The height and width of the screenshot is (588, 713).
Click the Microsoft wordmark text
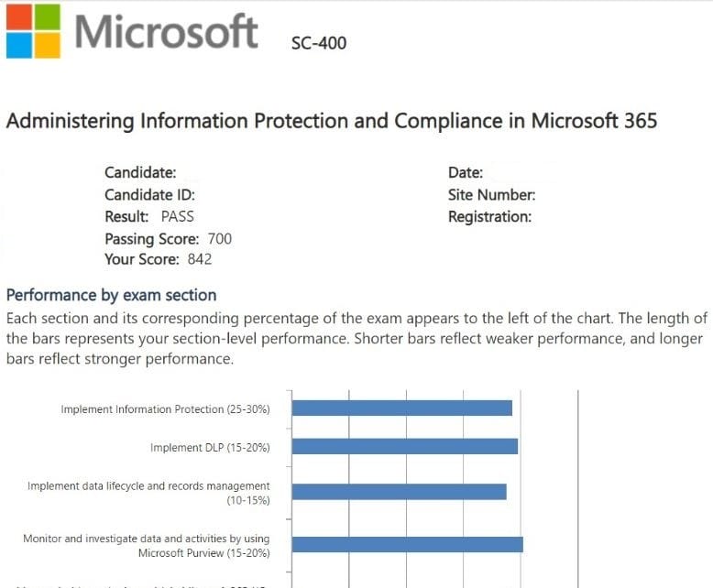[x=166, y=32]
